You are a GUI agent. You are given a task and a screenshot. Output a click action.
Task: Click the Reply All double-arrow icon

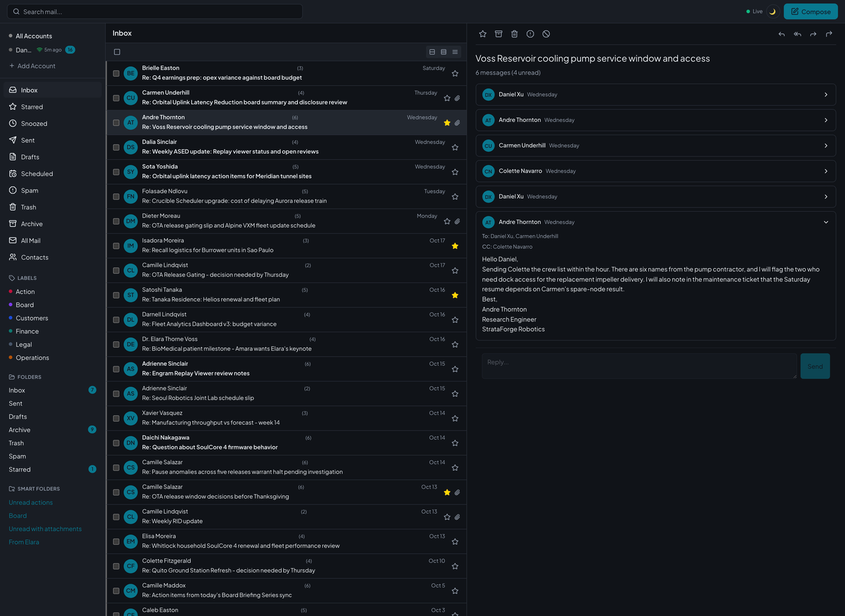(x=797, y=34)
